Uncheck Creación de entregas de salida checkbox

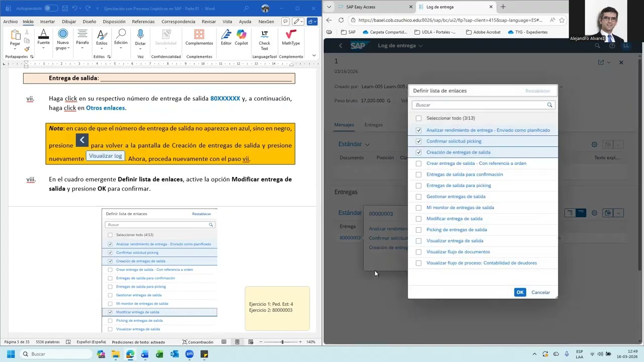point(419,152)
